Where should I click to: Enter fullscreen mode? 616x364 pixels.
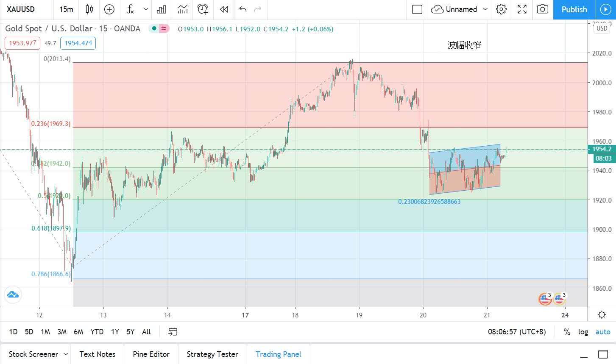522,9
